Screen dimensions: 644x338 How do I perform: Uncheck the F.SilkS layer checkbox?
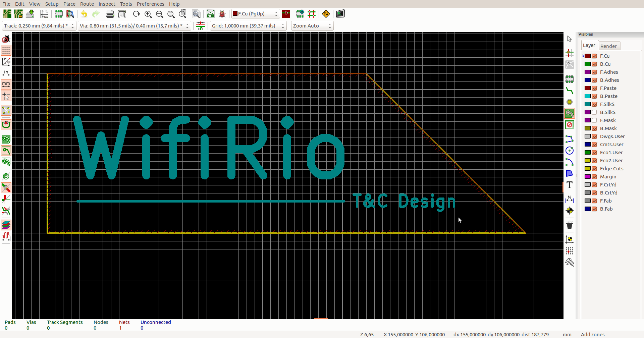(x=595, y=104)
